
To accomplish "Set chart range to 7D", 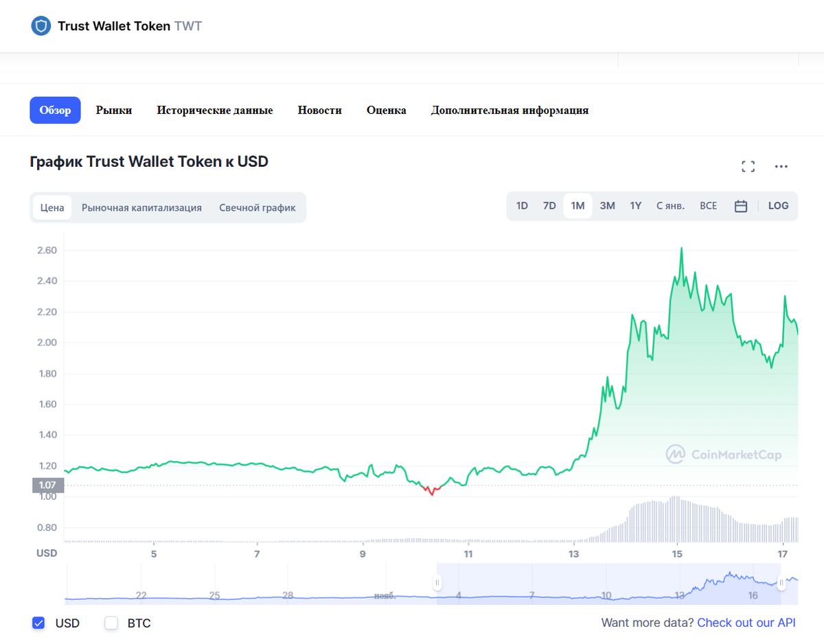I will [549, 206].
